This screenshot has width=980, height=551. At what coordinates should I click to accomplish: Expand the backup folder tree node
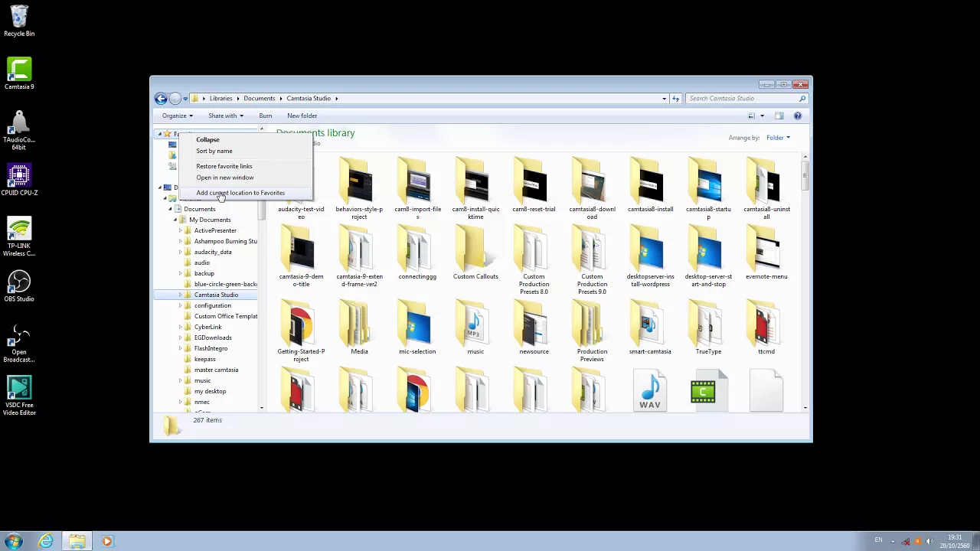(181, 273)
